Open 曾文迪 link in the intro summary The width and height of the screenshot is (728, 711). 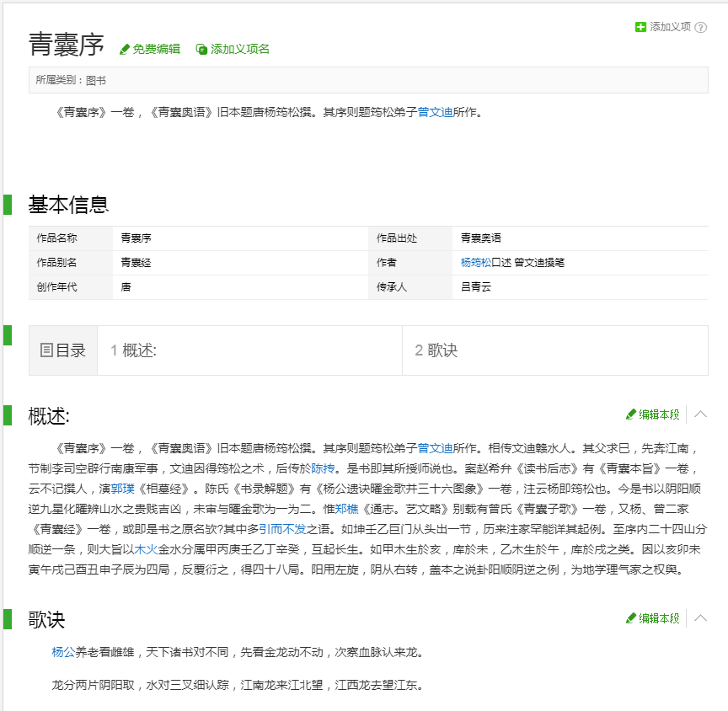pyautogui.click(x=435, y=112)
